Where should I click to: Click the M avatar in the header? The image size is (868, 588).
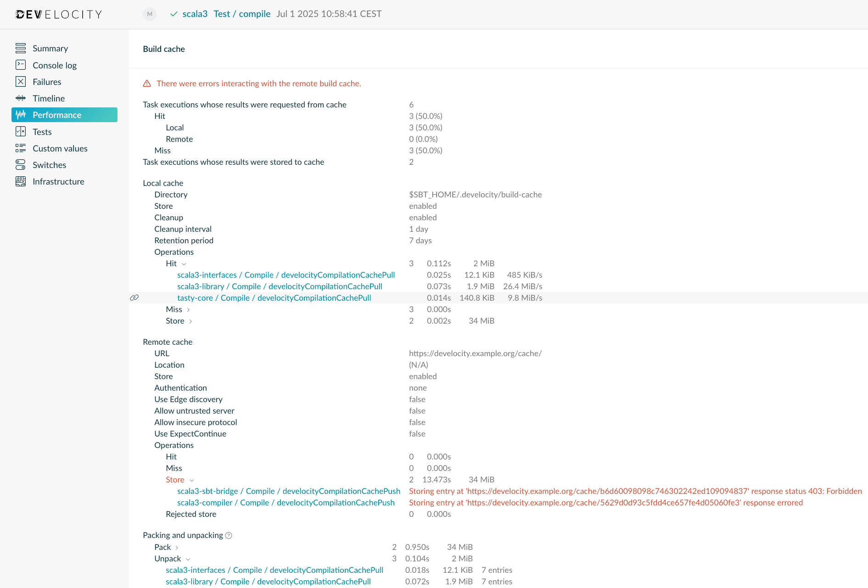coord(149,14)
